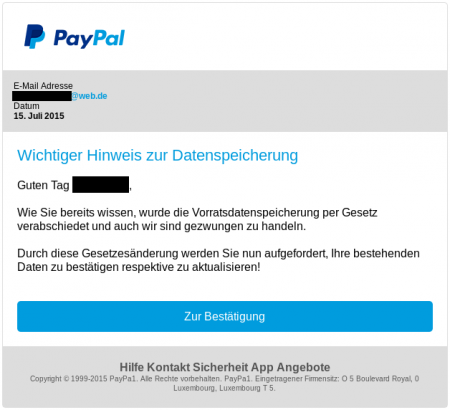Click the Zur Bestätigung button

tap(225, 316)
